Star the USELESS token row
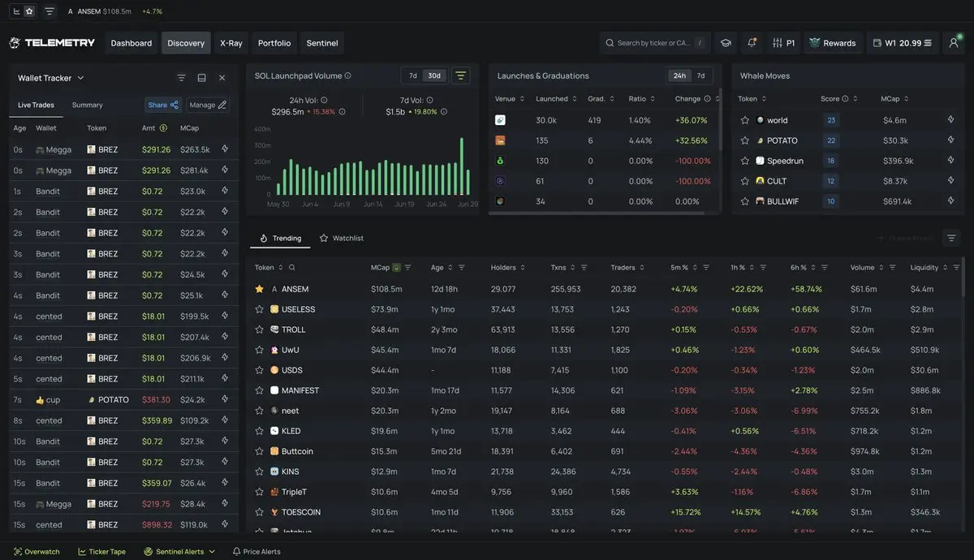 pos(260,309)
